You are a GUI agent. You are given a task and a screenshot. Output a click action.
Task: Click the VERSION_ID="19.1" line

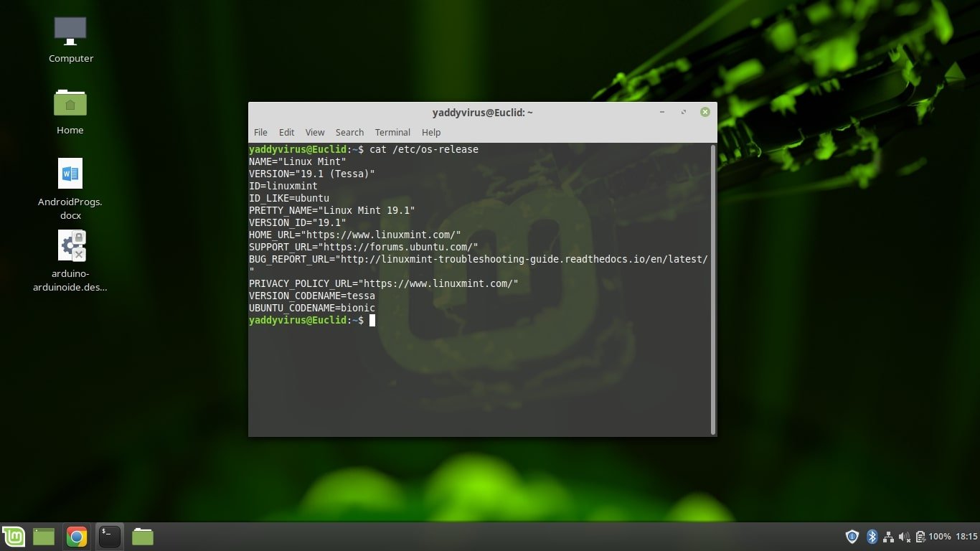(x=298, y=222)
